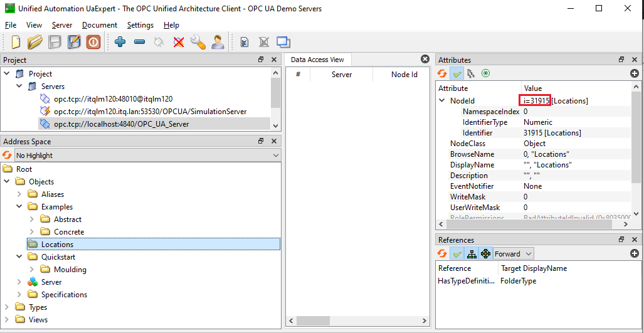Collapse the Project tree node
This screenshot has width=644, height=333.
[6, 74]
